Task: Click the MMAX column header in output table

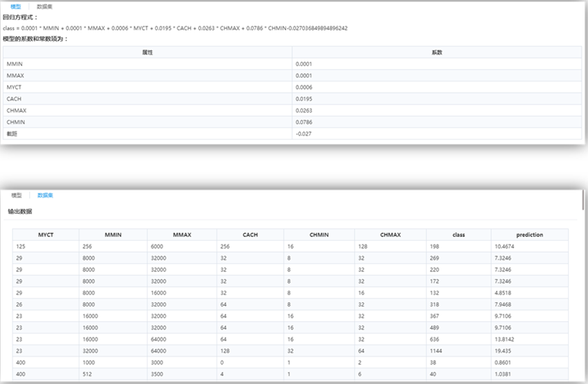Action: [x=182, y=235]
